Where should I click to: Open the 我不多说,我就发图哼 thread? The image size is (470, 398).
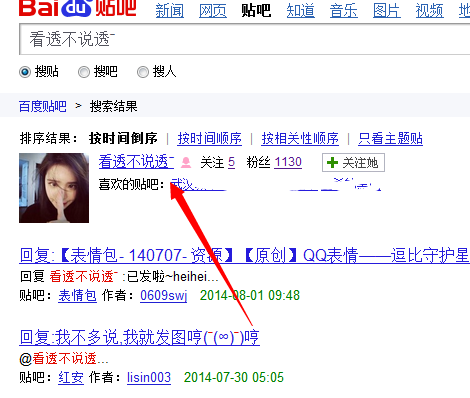pos(139,337)
